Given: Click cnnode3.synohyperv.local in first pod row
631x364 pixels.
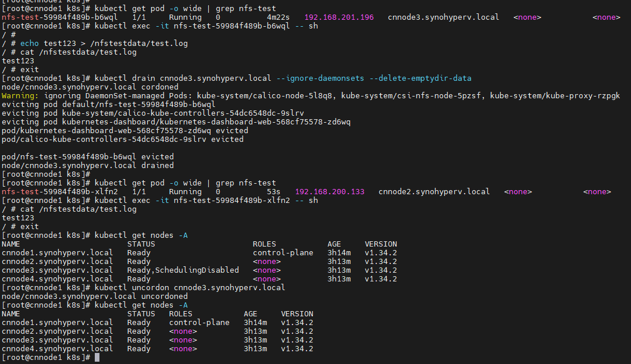Looking at the screenshot, I should (x=444, y=17).
